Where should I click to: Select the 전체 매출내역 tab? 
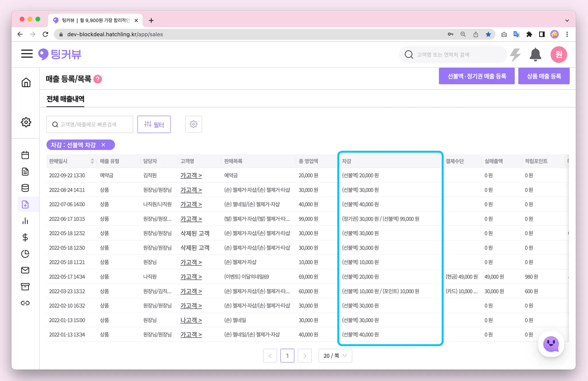click(x=65, y=99)
